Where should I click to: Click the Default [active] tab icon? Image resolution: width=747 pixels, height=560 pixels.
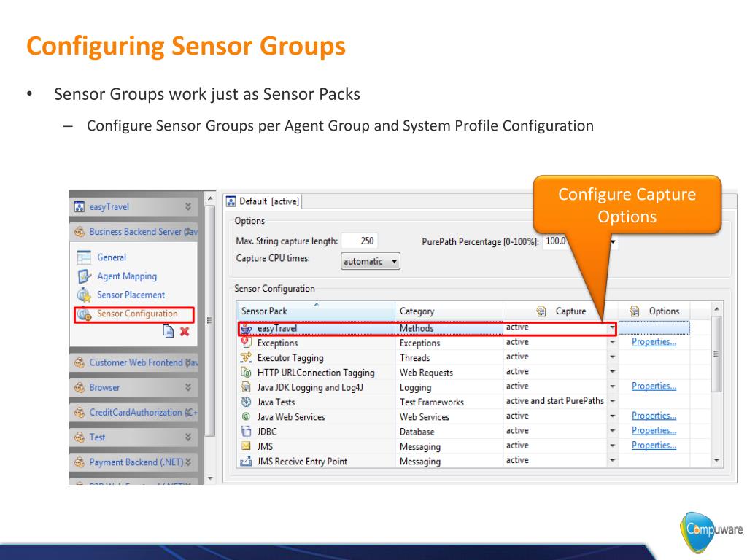coord(231,201)
